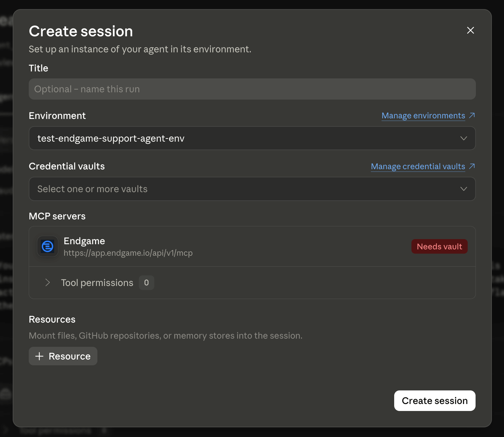
Task: Click the Needs vault badge
Action: pyautogui.click(x=439, y=246)
